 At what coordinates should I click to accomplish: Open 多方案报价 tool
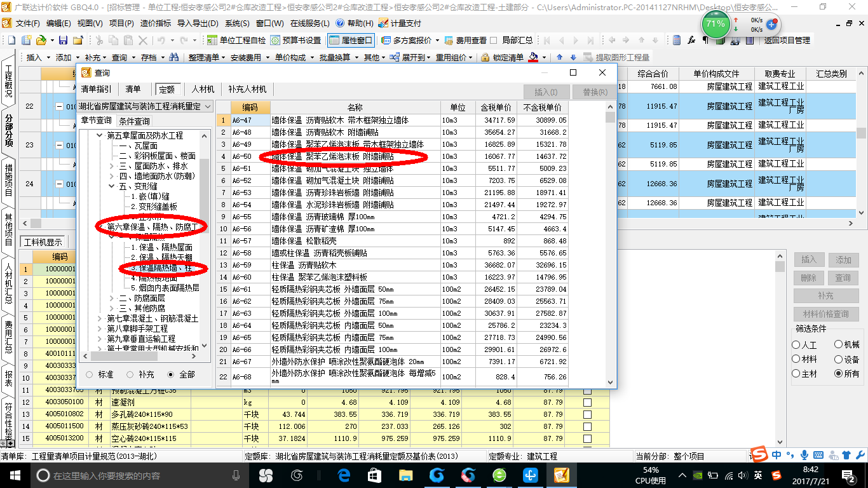(x=411, y=40)
